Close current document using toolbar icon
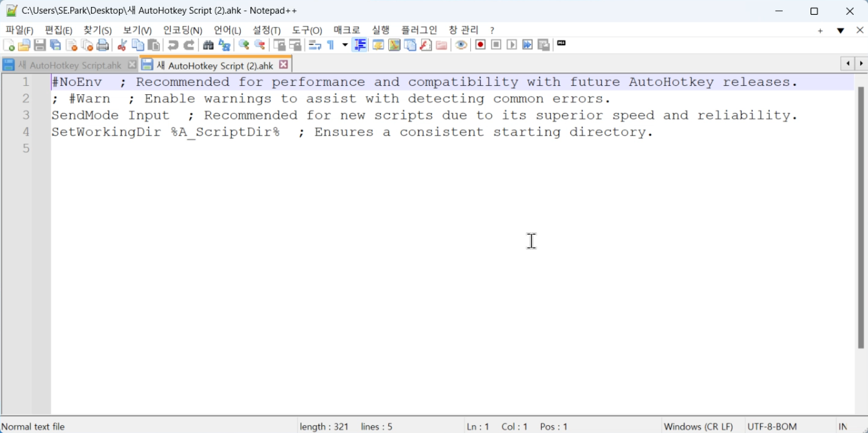Screen dimensions: 868x433 pyautogui.click(x=72, y=45)
